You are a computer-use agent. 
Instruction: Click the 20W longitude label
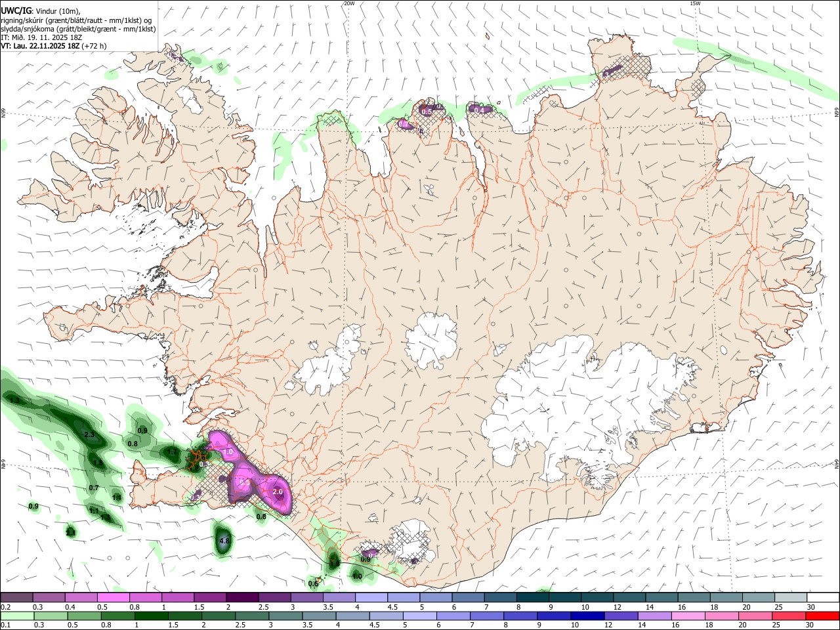(x=349, y=3)
